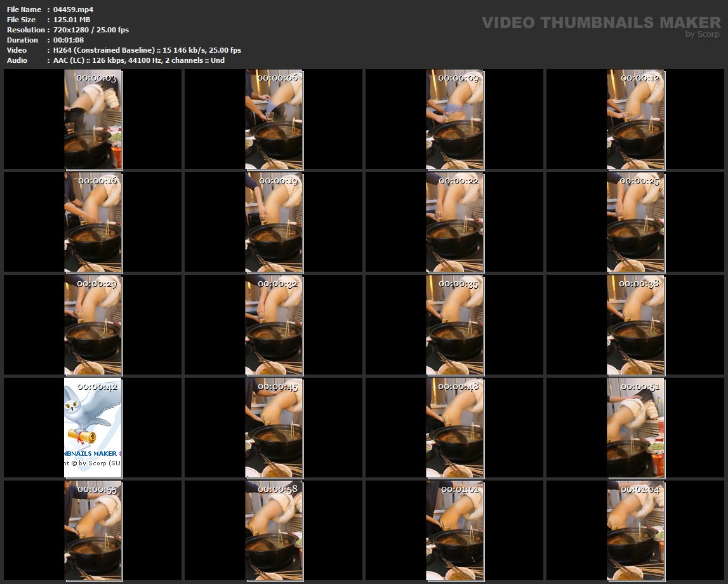
Task: Click the file name 04459.mp4
Action: coord(74,10)
